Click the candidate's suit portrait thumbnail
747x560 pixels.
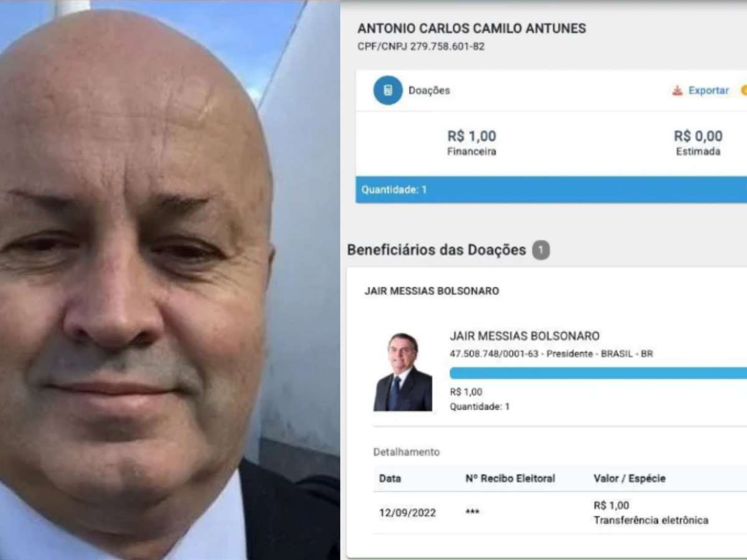click(403, 372)
